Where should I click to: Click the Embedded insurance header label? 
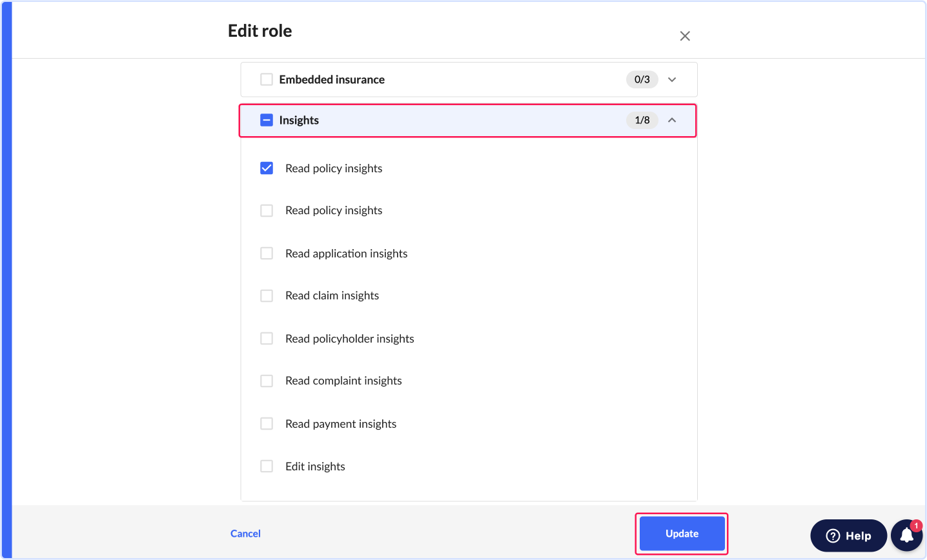pyautogui.click(x=332, y=79)
